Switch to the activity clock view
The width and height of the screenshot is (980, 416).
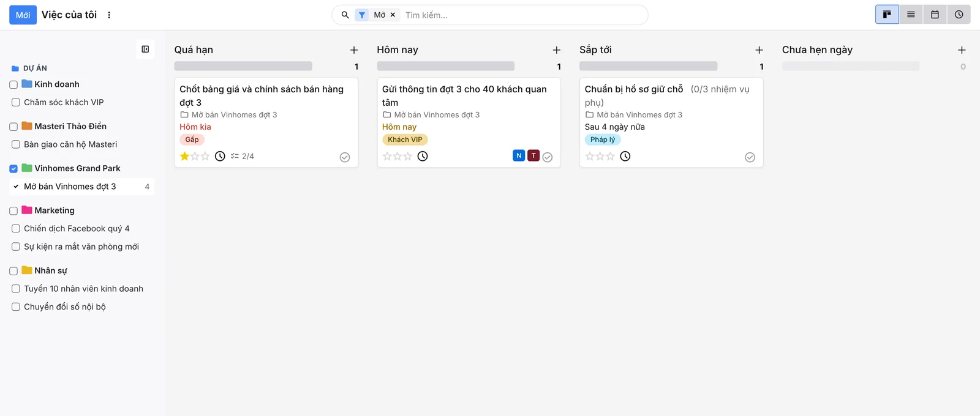coord(959,15)
